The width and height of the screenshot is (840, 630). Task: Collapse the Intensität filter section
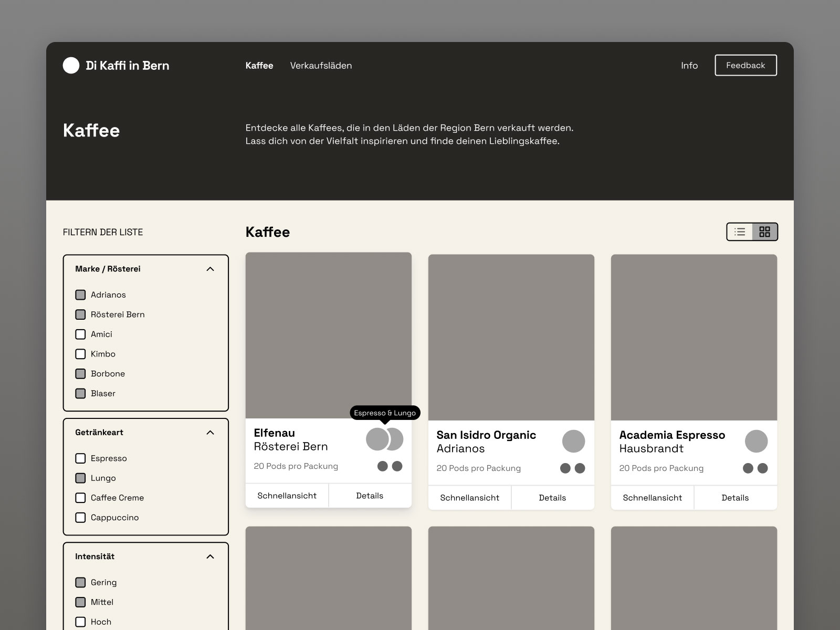pyautogui.click(x=211, y=556)
